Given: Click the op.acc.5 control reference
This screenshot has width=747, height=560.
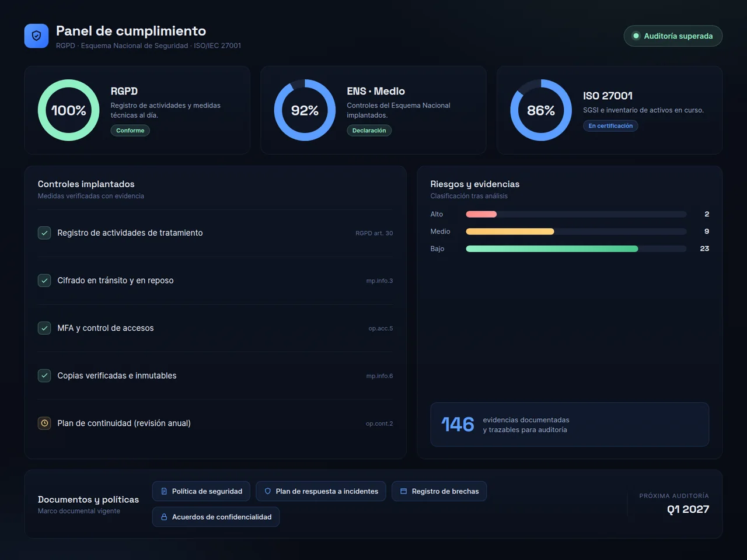Looking at the screenshot, I should point(381,328).
